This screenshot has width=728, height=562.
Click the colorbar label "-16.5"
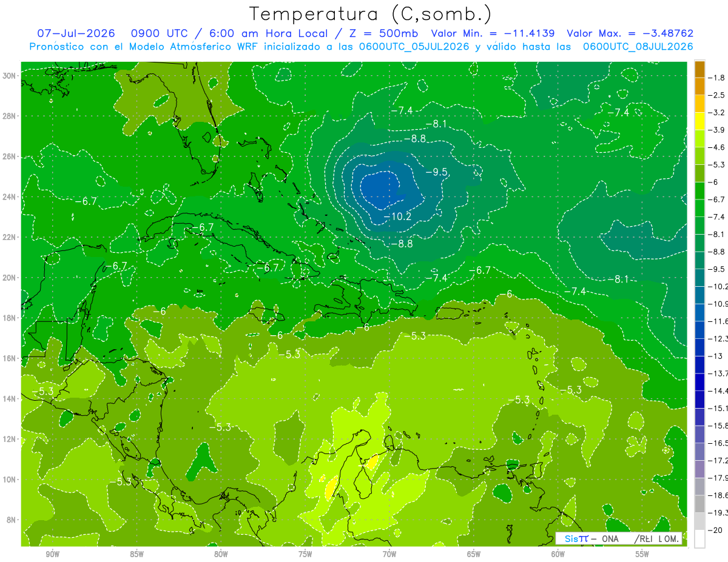pos(718,443)
